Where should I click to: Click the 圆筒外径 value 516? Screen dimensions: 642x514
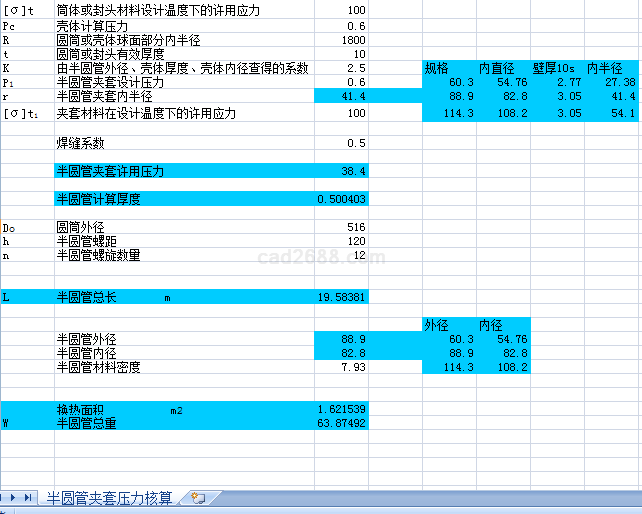pyautogui.click(x=341, y=227)
